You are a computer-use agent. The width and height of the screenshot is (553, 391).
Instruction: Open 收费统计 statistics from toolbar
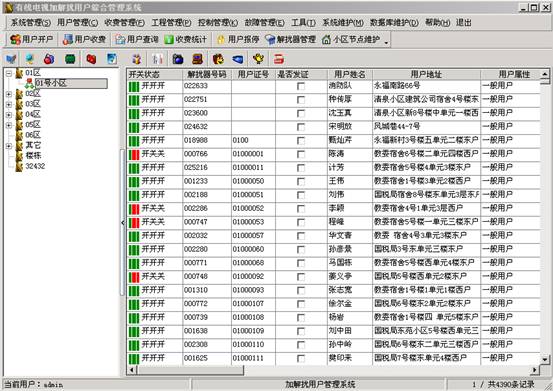[186, 39]
